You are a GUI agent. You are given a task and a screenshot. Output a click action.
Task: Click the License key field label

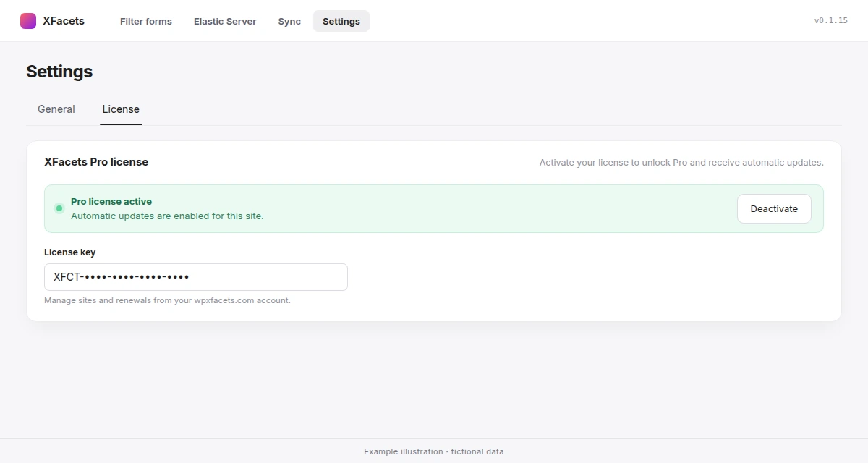point(70,252)
